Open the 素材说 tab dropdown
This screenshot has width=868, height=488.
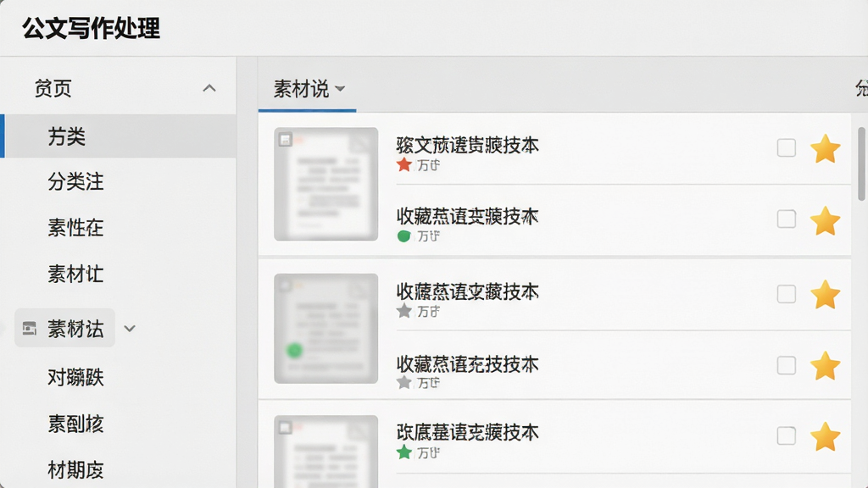click(x=309, y=88)
